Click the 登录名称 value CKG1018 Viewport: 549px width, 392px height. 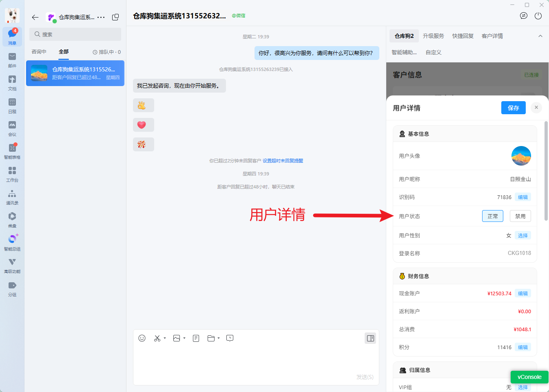[x=519, y=253]
